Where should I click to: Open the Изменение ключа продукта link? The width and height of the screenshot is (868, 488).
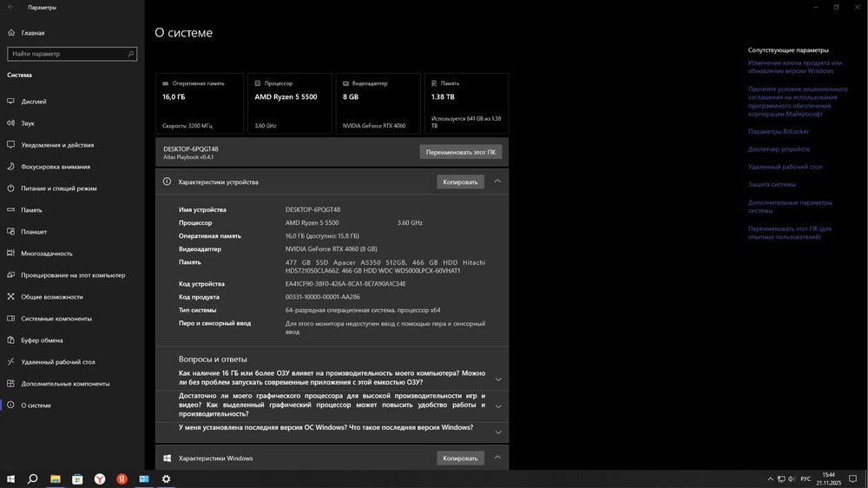tap(795, 67)
